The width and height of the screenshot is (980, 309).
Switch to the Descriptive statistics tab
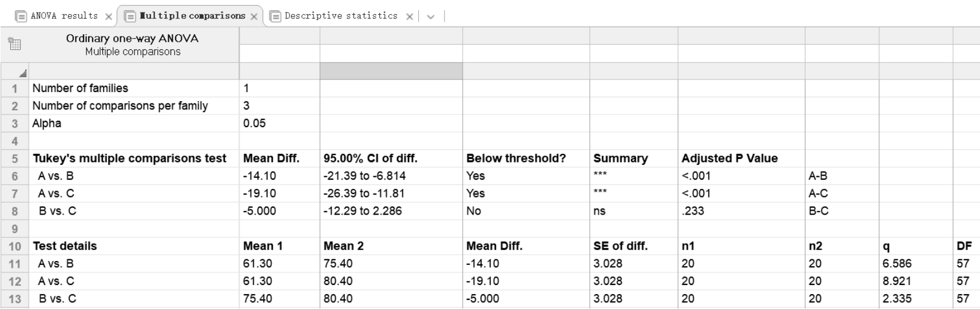tap(340, 16)
